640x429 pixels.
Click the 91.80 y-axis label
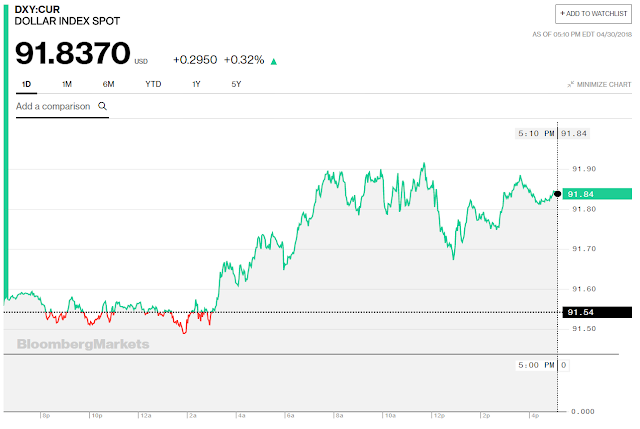point(584,209)
